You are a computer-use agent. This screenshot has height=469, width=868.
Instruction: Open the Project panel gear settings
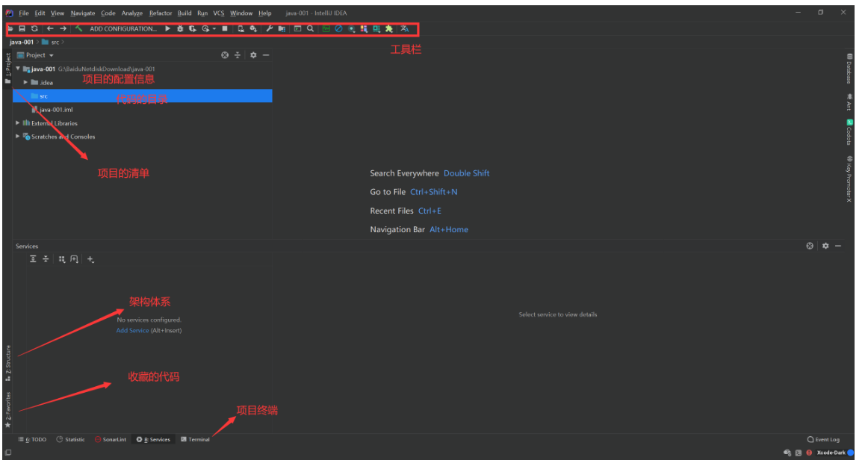point(253,55)
